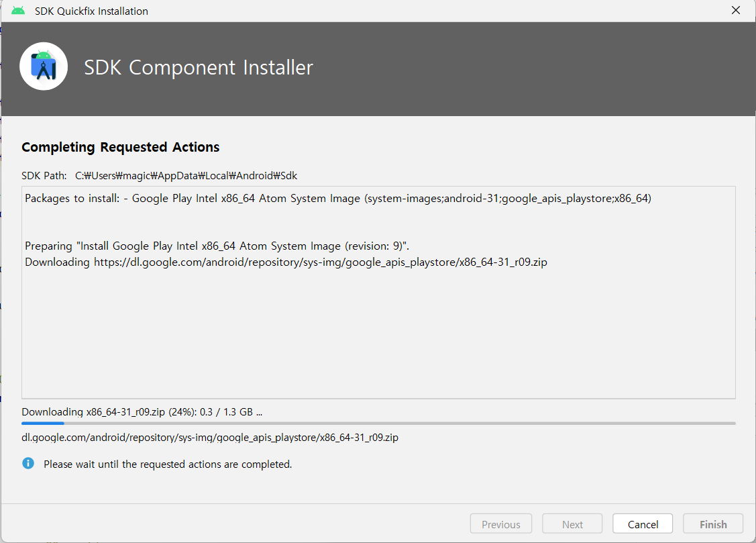756x543 pixels.
Task: Click the 'Packages to install' line
Action: [338, 198]
